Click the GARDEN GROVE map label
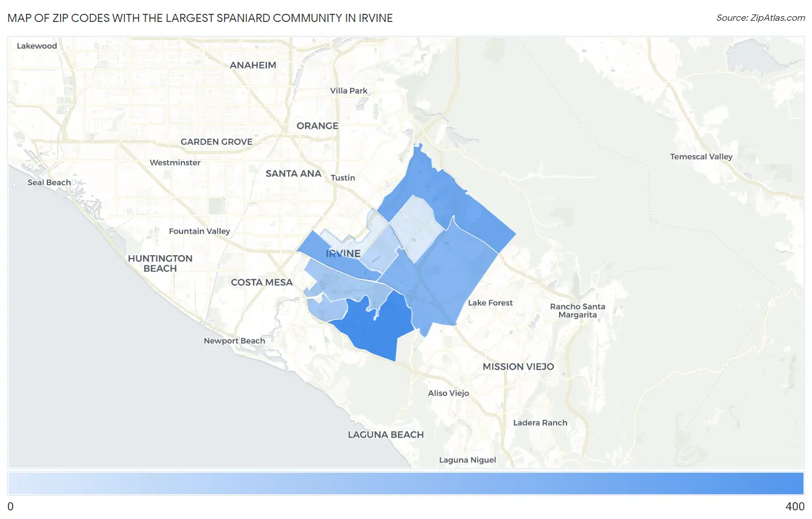 [217, 141]
